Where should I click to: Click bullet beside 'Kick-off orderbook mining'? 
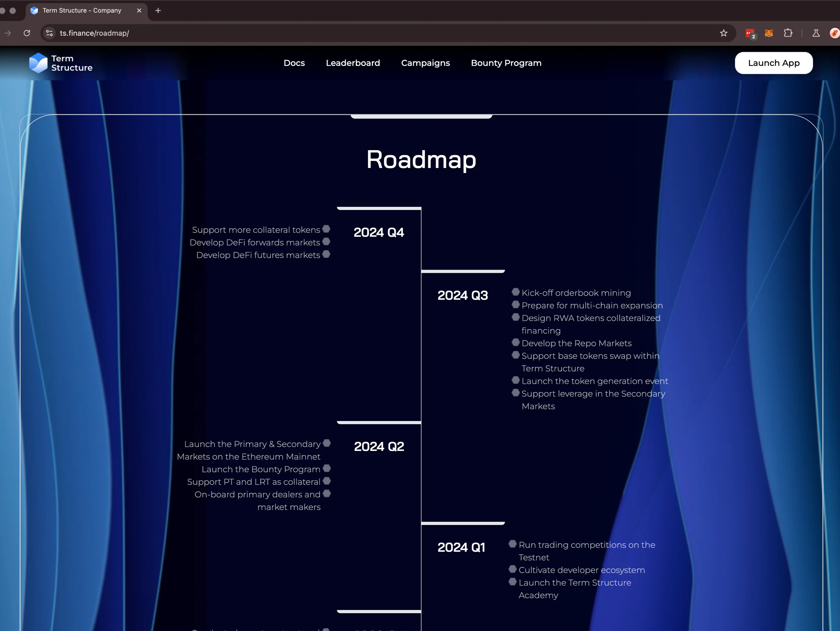click(x=516, y=292)
